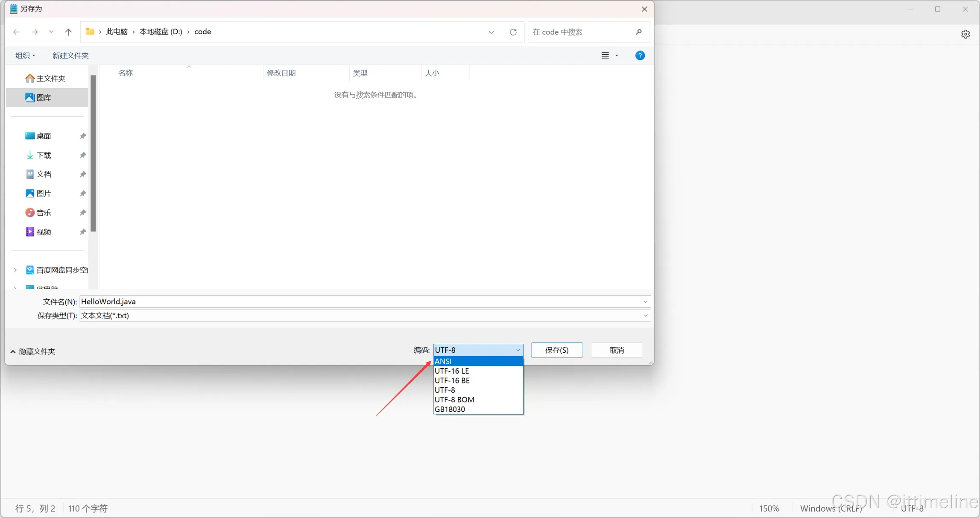Click the view layout options icon
Image resolution: width=980 pixels, height=518 pixels.
(605, 56)
